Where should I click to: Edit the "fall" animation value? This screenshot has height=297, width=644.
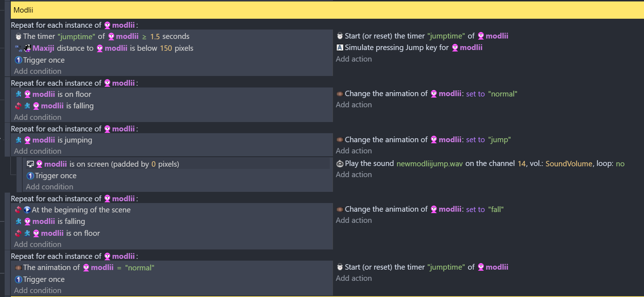[496, 210]
